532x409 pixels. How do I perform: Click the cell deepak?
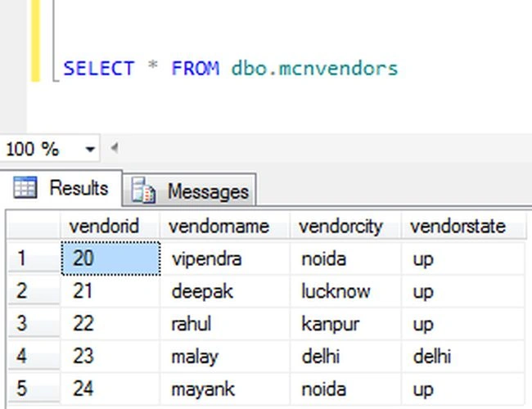pos(224,290)
